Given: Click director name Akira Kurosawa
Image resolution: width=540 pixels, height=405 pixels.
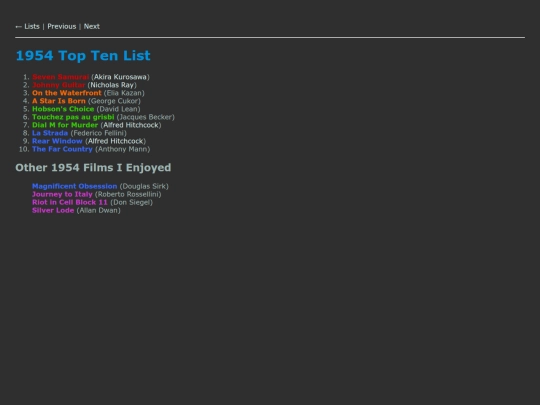Looking at the screenshot, I should pos(120,77).
